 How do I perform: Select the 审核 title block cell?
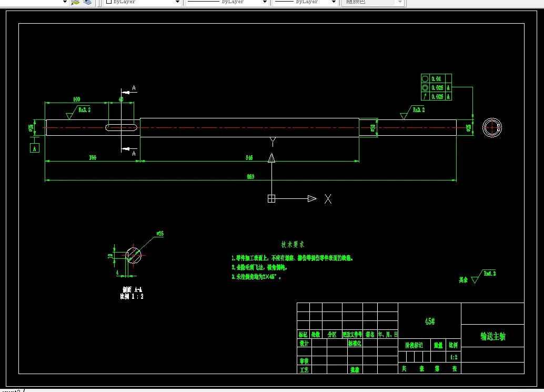pos(304,361)
